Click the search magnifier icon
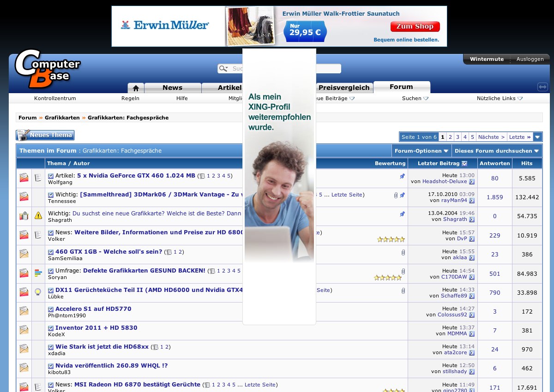The image size is (554, 392). point(223,69)
